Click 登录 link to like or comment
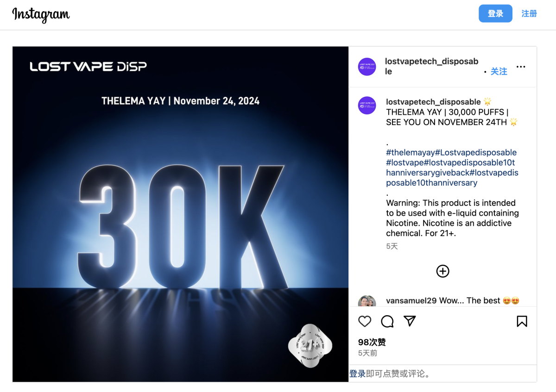556x392 pixels. 357,373
